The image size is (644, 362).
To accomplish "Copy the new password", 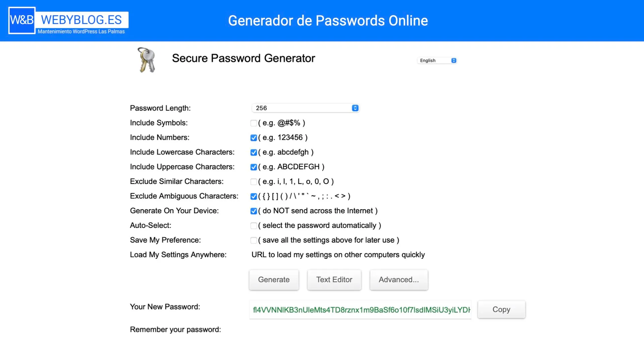I will click(501, 309).
